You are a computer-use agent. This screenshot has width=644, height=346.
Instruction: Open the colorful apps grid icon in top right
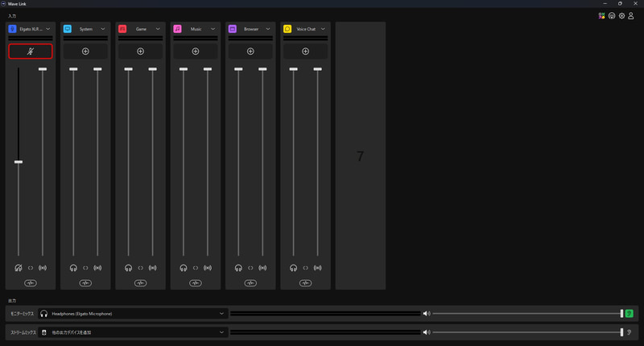[x=601, y=15]
